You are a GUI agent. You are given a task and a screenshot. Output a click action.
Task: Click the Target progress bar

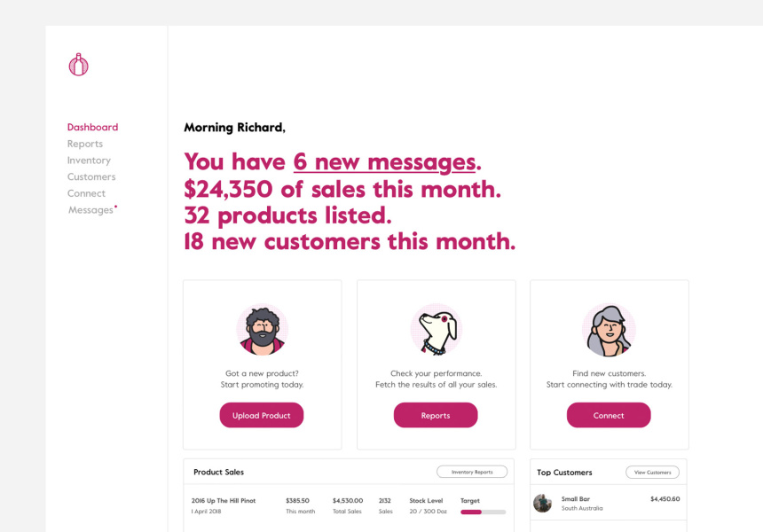tap(483, 512)
